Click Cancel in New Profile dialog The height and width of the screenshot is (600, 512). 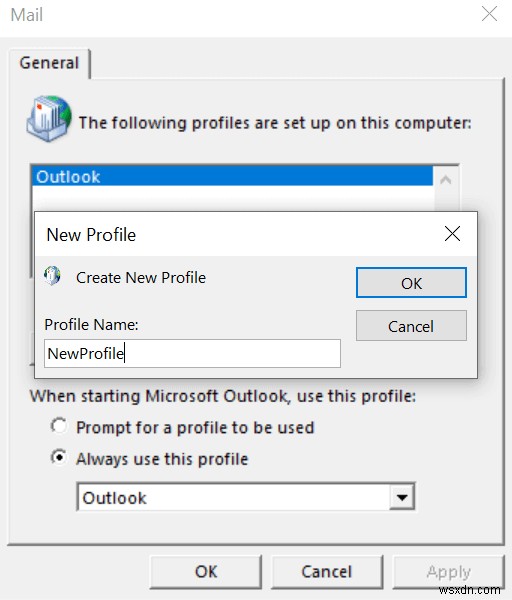point(411,326)
